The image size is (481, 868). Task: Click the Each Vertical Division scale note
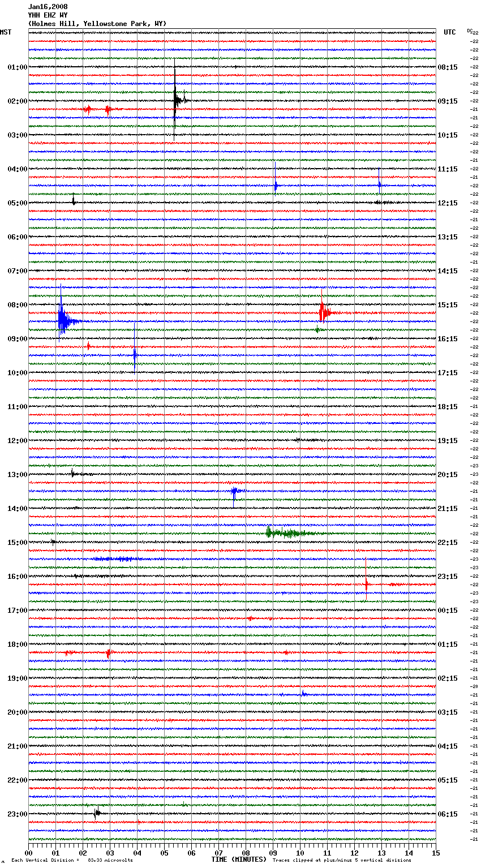pos(72,861)
